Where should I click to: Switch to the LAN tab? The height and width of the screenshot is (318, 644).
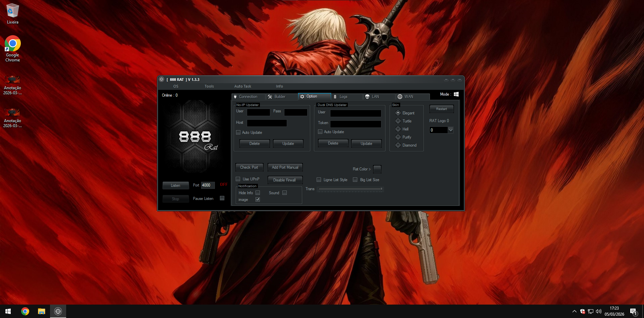coord(379,97)
